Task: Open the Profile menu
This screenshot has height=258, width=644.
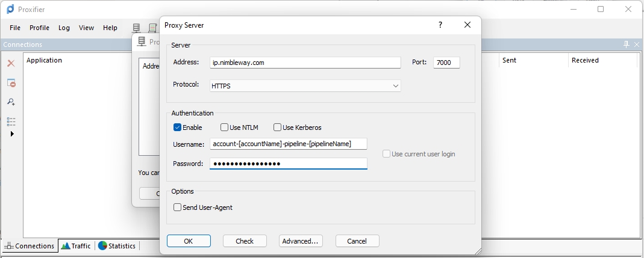Action: (x=39, y=28)
